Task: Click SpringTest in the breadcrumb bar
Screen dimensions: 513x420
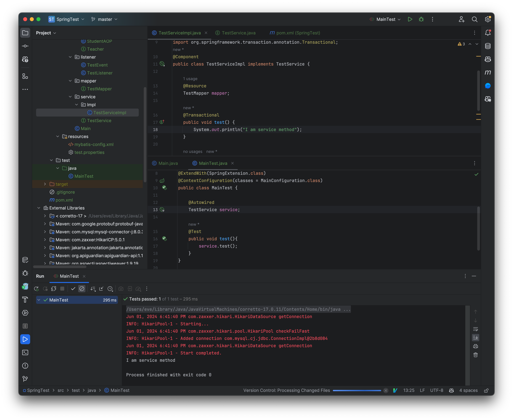Action: [x=38, y=390]
